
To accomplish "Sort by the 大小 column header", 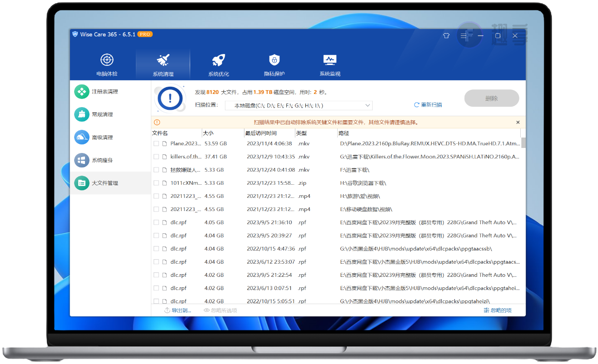I will pyautogui.click(x=223, y=133).
